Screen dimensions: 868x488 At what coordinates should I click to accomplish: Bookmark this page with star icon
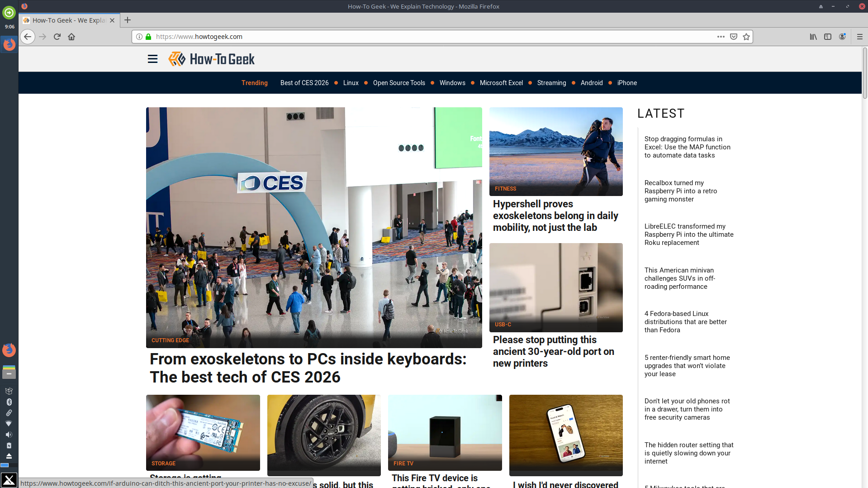[x=746, y=37]
